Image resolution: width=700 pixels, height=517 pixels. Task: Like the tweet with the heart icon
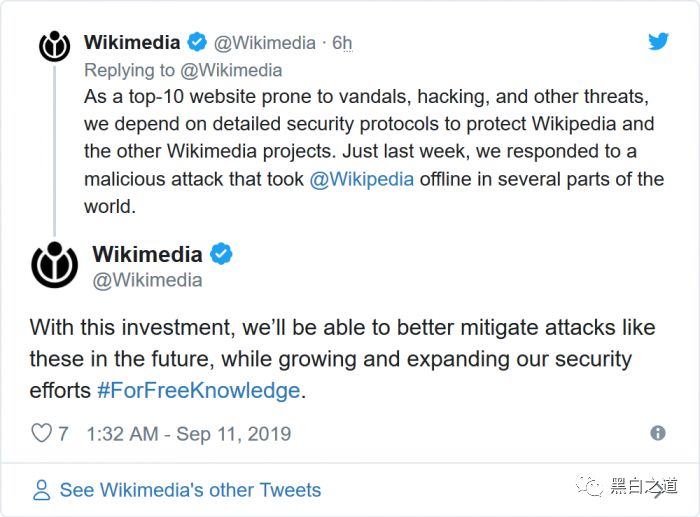(x=41, y=433)
